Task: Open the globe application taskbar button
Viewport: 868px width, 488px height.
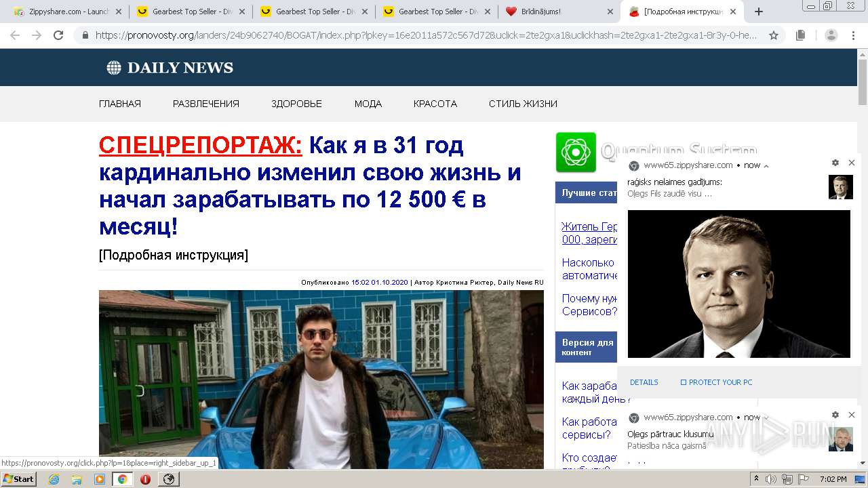Action: [x=168, y=479]
